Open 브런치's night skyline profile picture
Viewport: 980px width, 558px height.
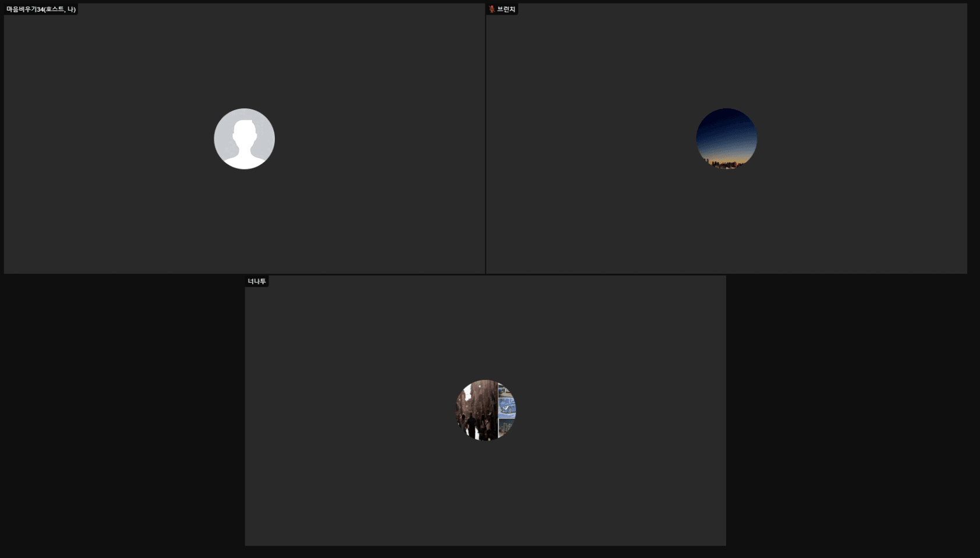pos(727,139)
